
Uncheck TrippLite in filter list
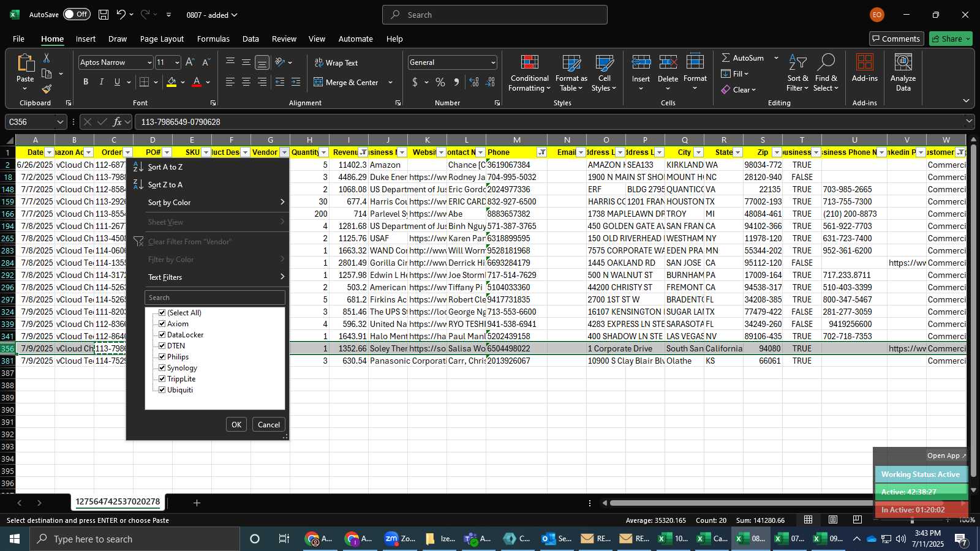[x=162, y=379]
